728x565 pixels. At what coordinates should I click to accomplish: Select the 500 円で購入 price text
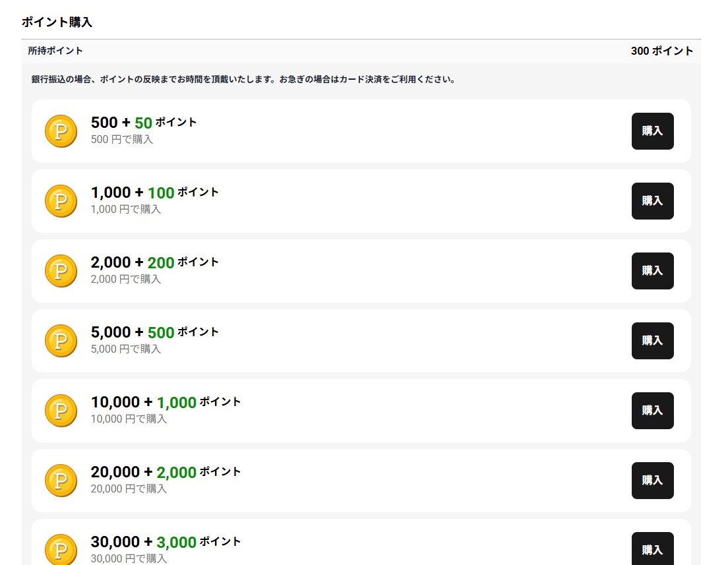click(122, 140)
